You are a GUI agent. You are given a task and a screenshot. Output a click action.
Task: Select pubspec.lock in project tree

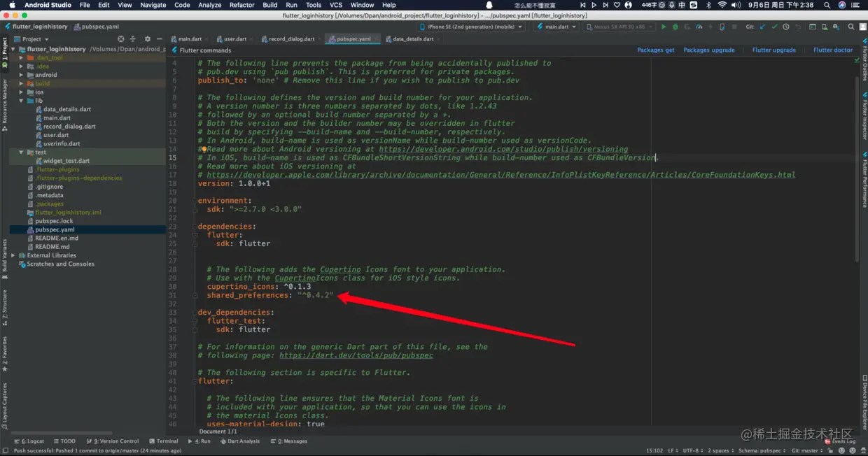tap(53, 221)
